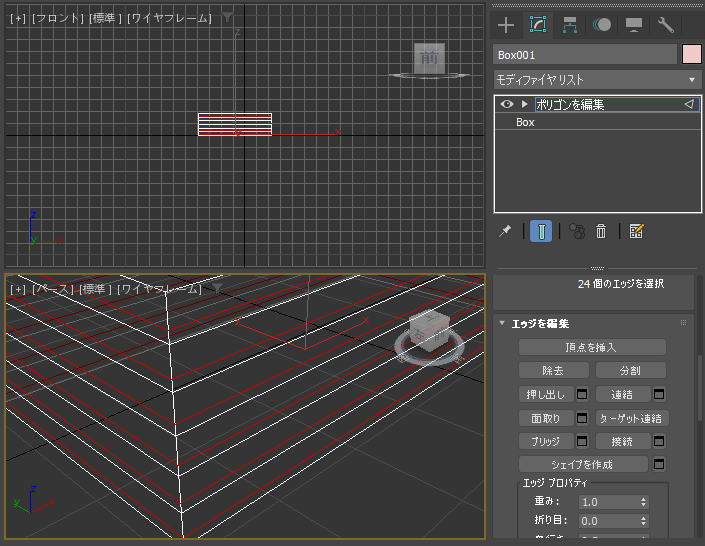
Task: Open the Create command panel tab
Action: 506,25
